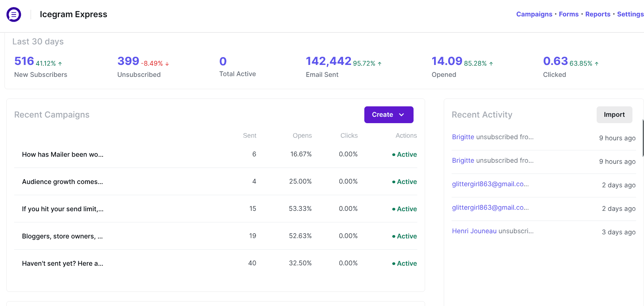
Task: Open first glittergirl863@gmail.co... activity link
Action: [x=490, y=184]
